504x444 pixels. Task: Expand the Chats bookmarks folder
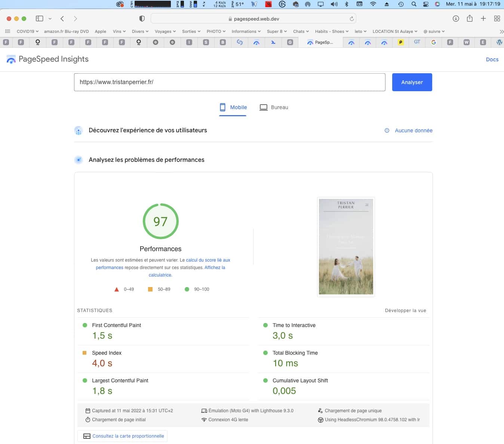pos(301,31)
